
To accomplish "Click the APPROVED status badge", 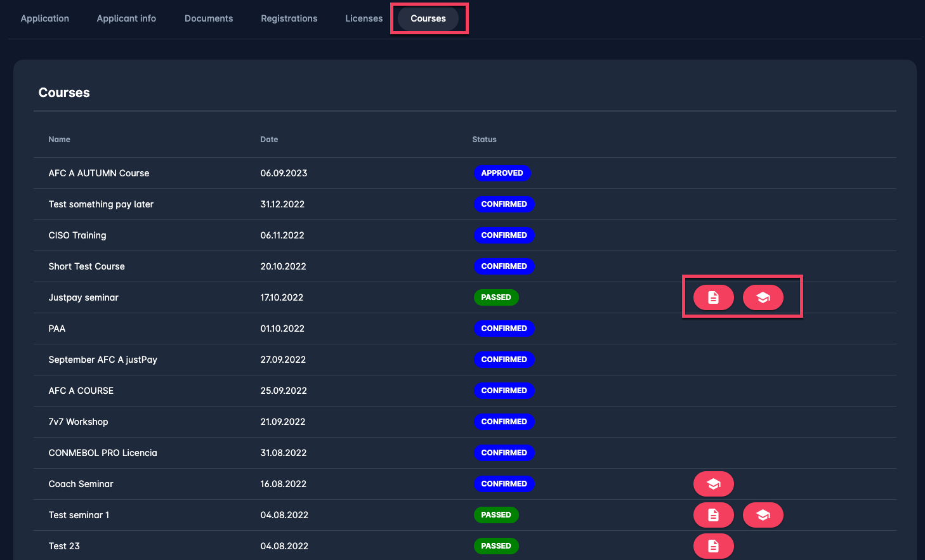I will click(x=502, y=173).
